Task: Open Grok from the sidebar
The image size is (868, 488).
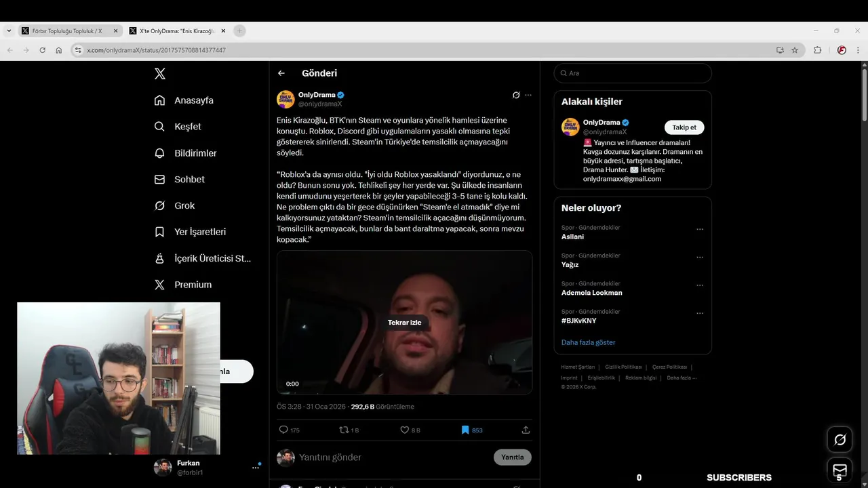Action: 175,205
